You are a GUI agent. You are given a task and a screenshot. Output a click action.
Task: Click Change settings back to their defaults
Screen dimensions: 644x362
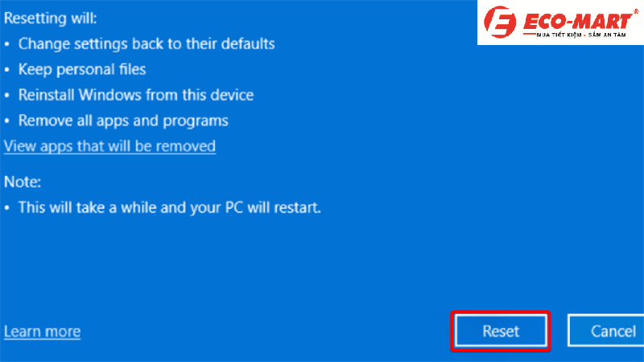tap(147, 44)
